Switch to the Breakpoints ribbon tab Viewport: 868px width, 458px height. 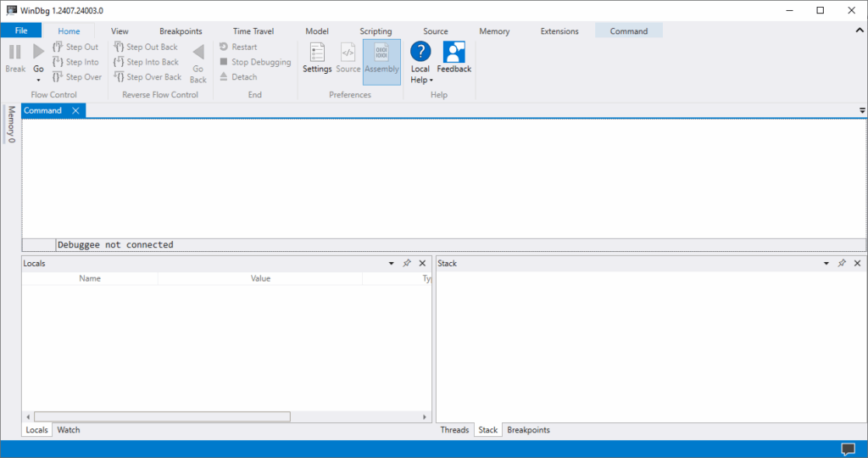point(181,31)
